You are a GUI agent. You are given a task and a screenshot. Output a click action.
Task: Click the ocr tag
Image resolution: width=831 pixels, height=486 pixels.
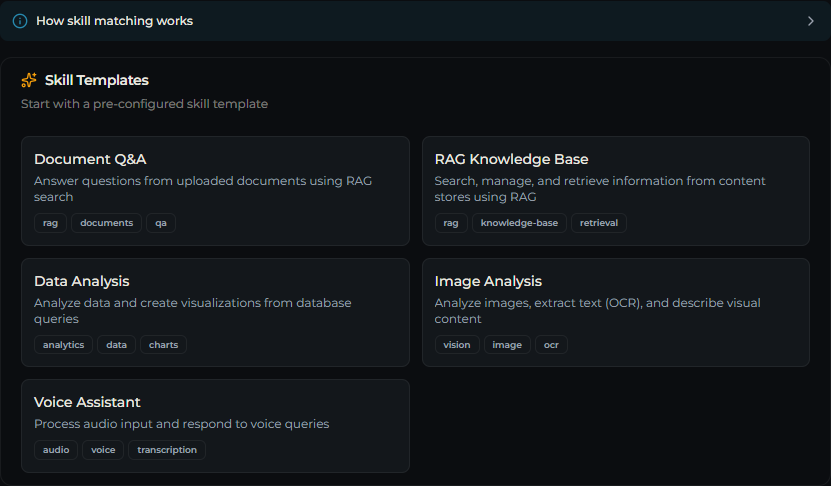coord(551,344)
